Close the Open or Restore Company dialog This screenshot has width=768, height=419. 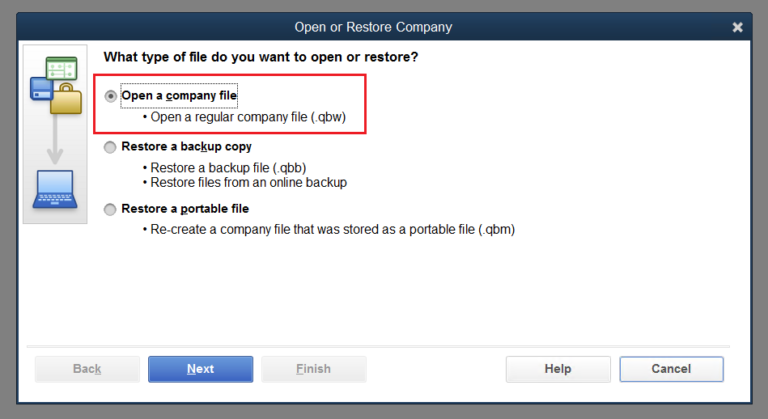pyautogui.click(x=738, y=27)
